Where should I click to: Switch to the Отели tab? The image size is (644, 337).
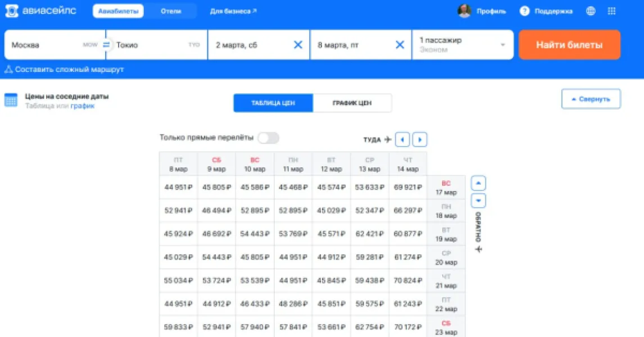tap(171, 11)
